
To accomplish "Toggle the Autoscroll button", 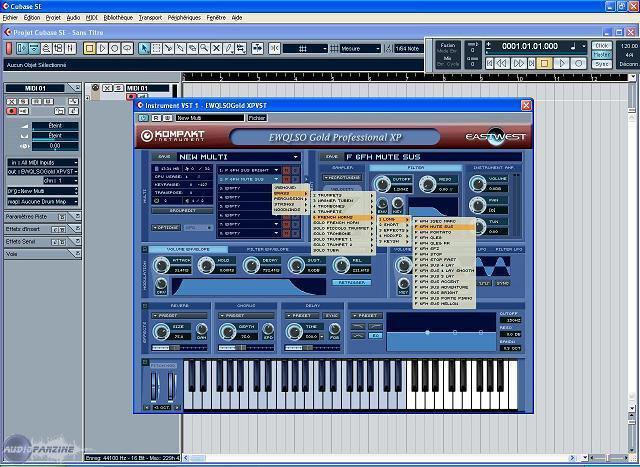I will [x=258, y=49].
